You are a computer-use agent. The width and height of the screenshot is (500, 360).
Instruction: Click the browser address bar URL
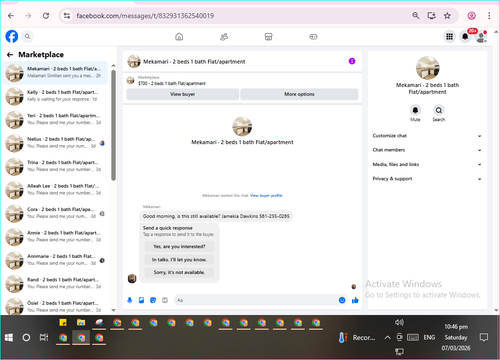(145, 16)
